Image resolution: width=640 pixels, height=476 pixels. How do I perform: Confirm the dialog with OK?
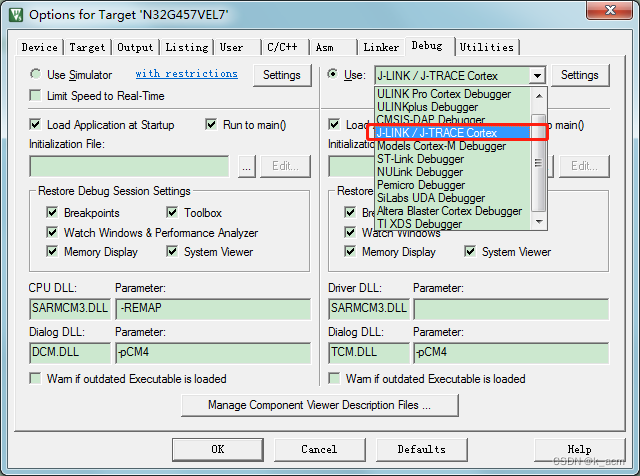point(218,449)
